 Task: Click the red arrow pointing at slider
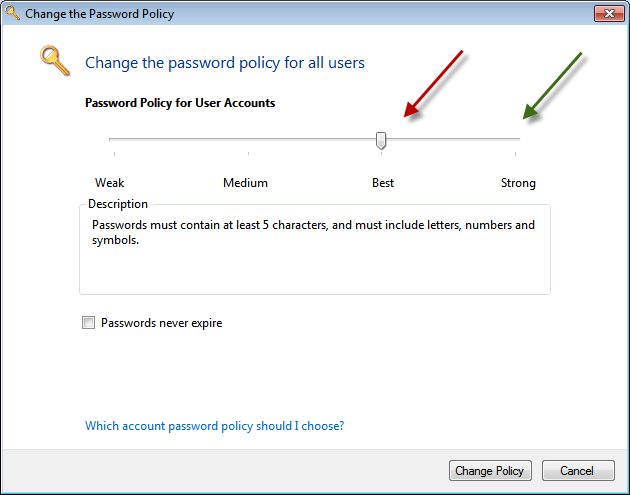tap(435, 83)
